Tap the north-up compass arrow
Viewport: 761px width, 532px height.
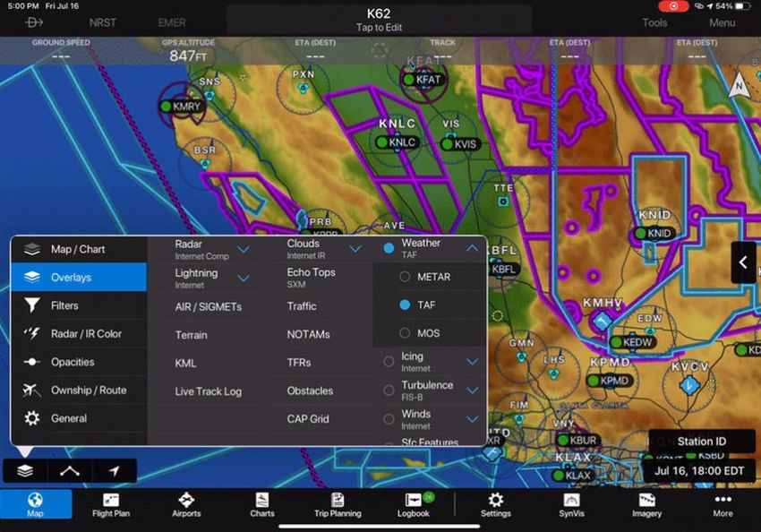(x=739, y=85)
